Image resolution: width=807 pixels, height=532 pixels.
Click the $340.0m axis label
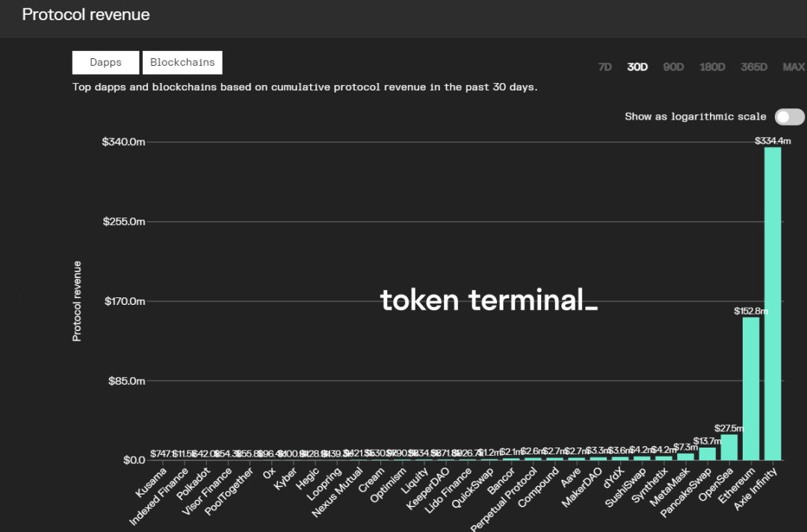coord(123,142)
